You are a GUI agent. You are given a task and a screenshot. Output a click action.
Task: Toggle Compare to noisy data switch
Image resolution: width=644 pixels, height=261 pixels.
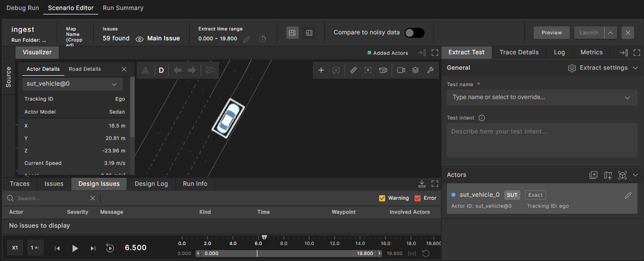tap(414, 32)
